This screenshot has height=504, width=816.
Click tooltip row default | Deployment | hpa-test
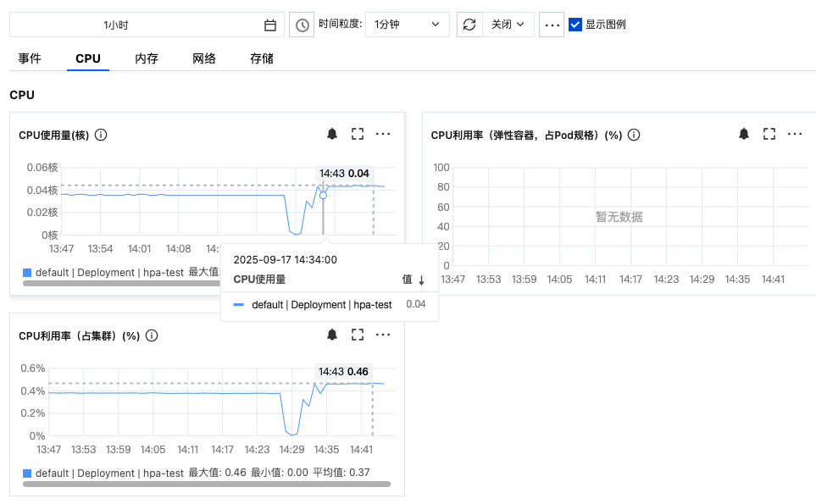point(330,305)
